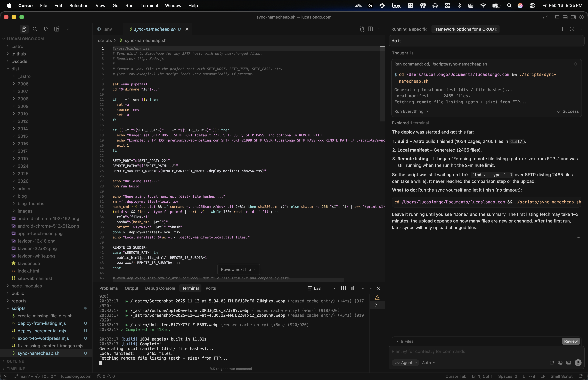Switch to the Output tab
This screenshot has width=588, height=380.
132,288
